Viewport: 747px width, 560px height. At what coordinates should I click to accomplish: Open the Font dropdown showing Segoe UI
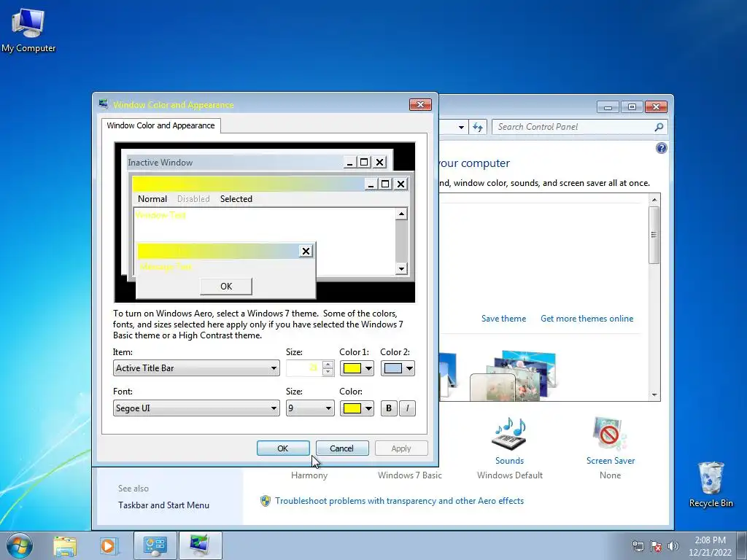click(x=196, y=408)
